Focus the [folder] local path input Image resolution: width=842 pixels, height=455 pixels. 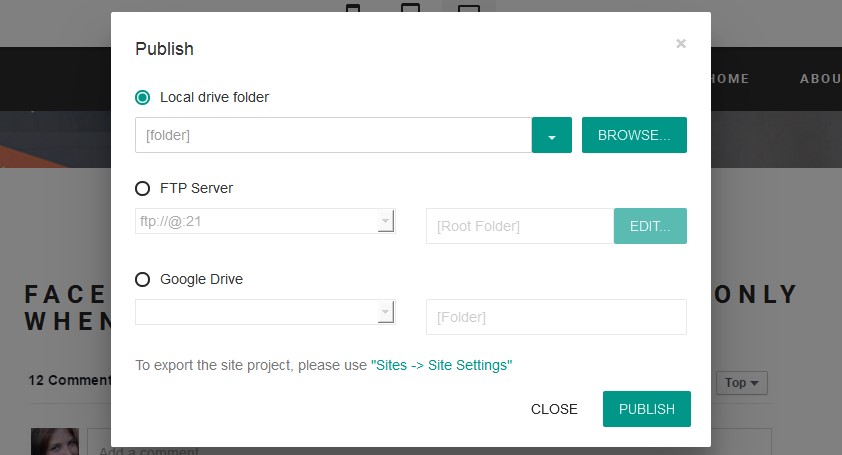coord(333,135)
